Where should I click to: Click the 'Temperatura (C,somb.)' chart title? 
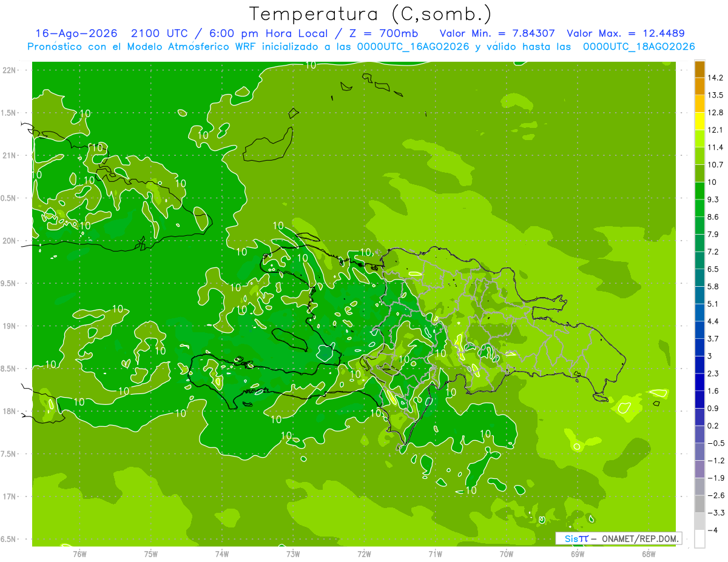pos(371,14)
